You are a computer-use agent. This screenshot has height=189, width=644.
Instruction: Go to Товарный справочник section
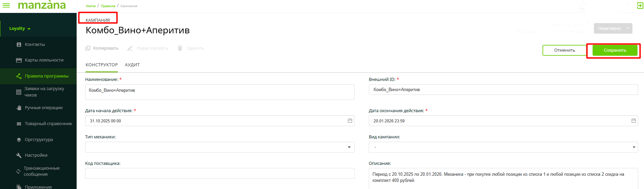click(x=48, y=124)
